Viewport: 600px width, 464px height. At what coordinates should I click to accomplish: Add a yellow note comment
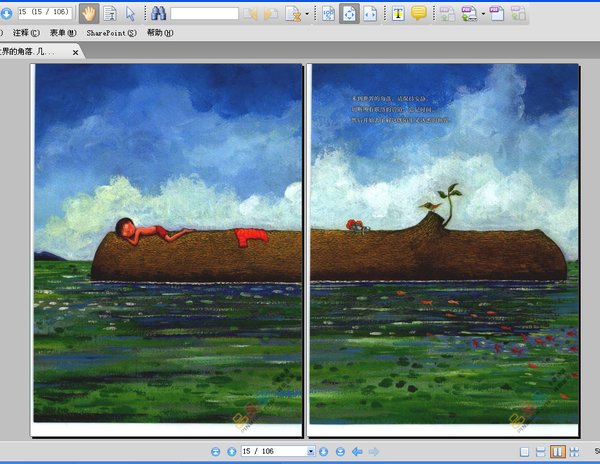point(419,13)
